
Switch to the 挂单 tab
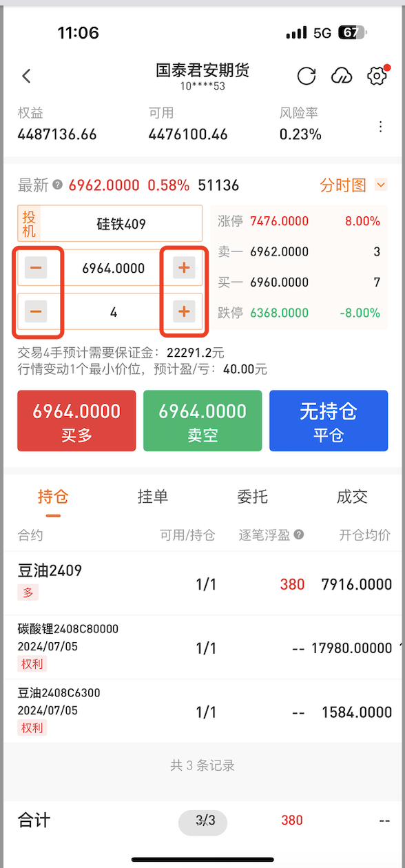(x=153, y=497)
